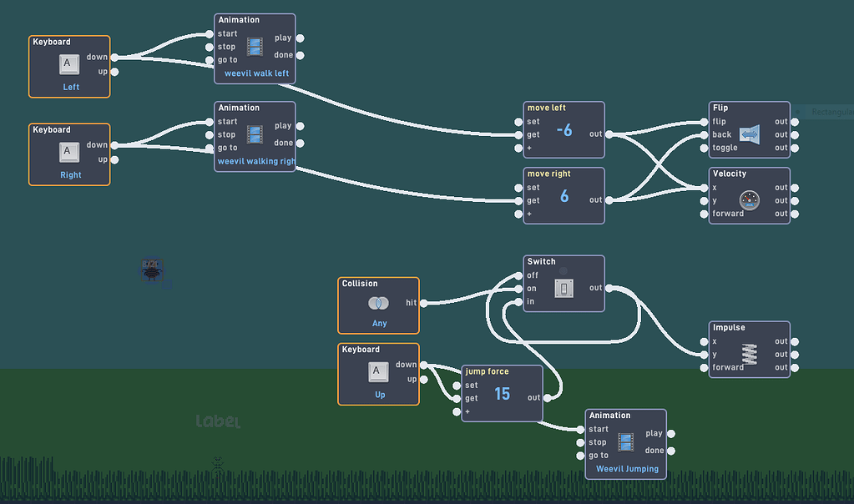This screenshot has width=854, height=504.
Task: Click the down output port of Keyboard Left
Action: (x=114, y=57)
